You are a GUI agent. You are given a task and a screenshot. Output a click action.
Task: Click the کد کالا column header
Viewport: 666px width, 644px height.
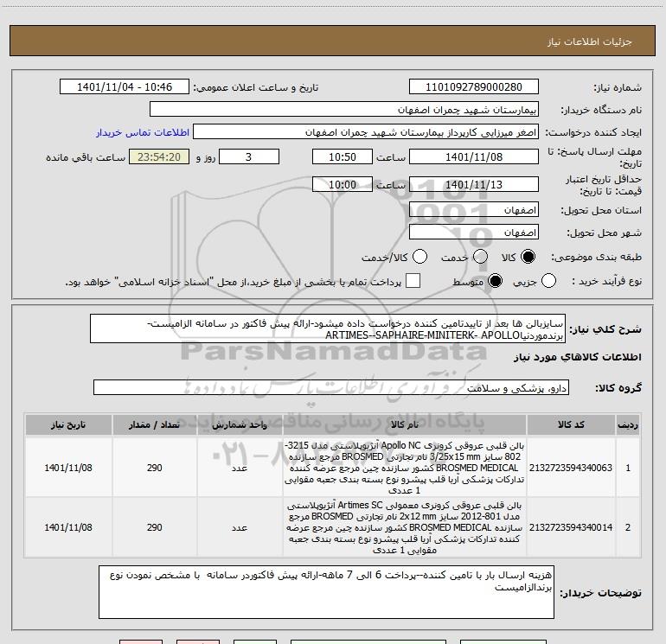(571, 424)
